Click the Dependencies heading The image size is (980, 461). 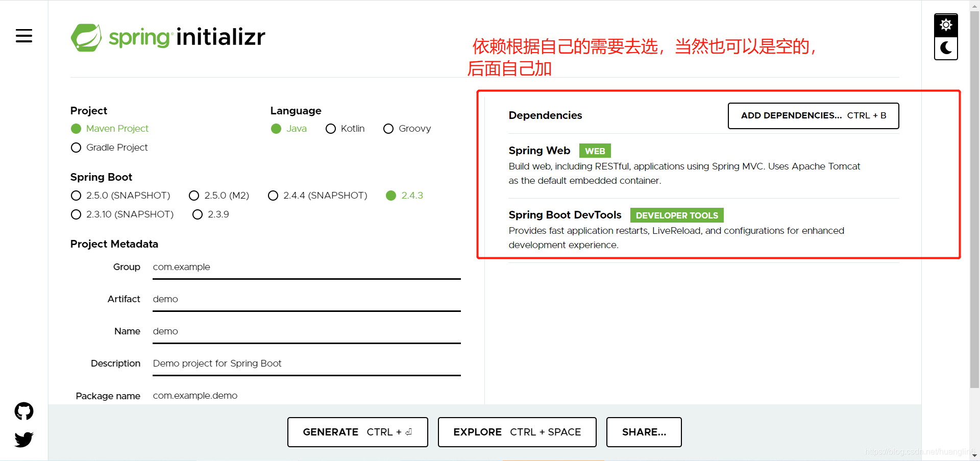tap(545, 115)
